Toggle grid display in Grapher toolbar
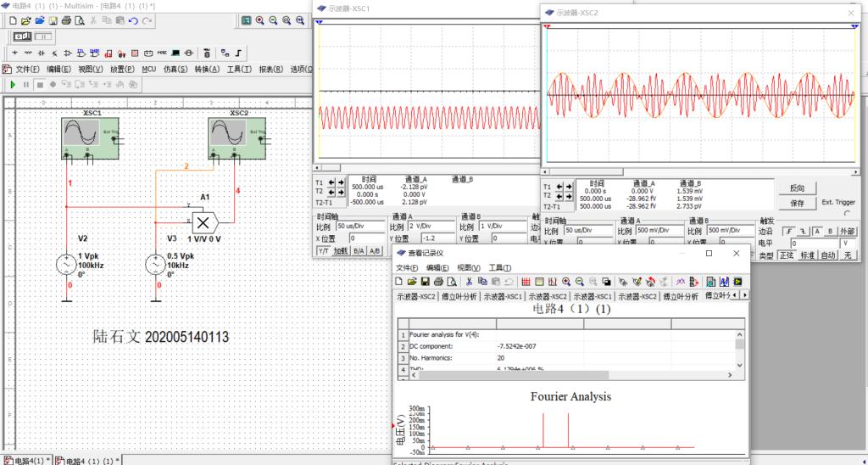 (526, 282)
